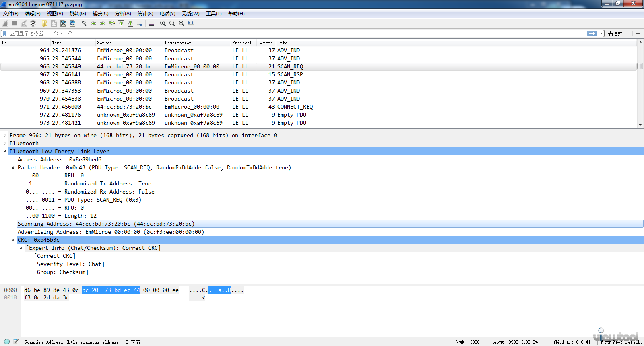Collapse the CRC: 0xb45b3c node
The width and height of the screenshot is (644, 346).
pos(13,240)
